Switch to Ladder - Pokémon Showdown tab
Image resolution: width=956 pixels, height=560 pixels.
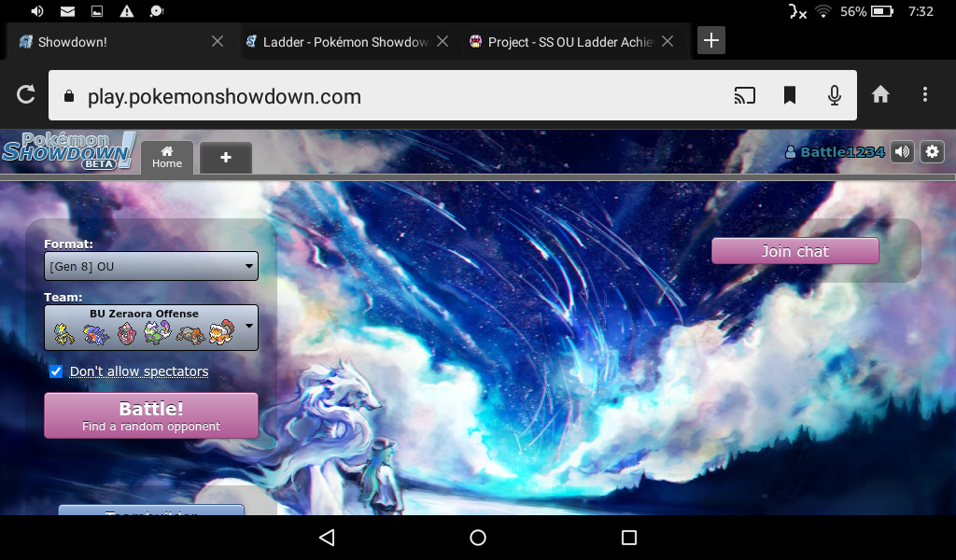tap(346, 41)
